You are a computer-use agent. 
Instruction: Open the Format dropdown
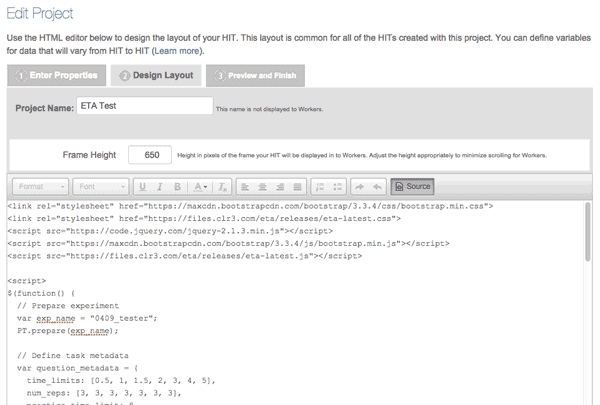(41, 186)
